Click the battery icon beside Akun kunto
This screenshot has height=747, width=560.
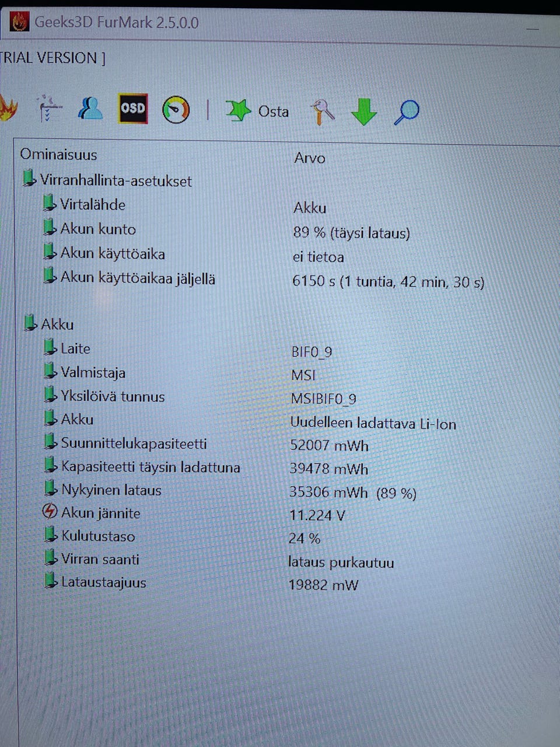(50, 227)
